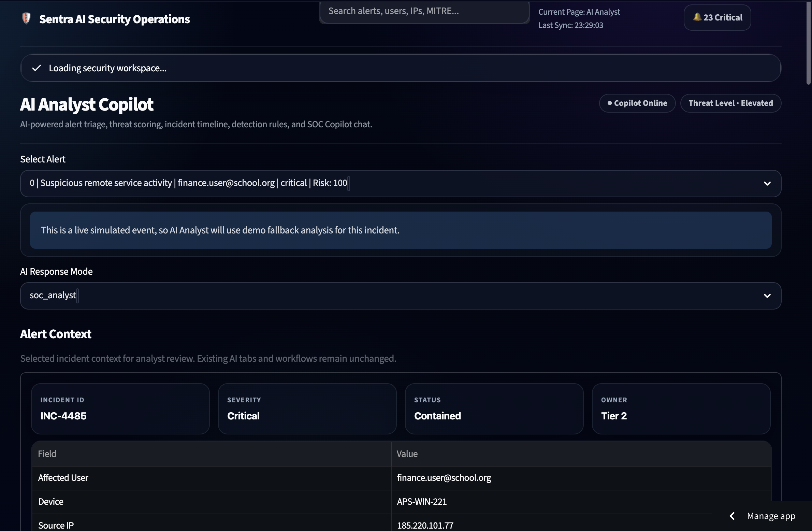Open the Select Alert dropdown chevron
812x531 pixels.
click(767, 184)
